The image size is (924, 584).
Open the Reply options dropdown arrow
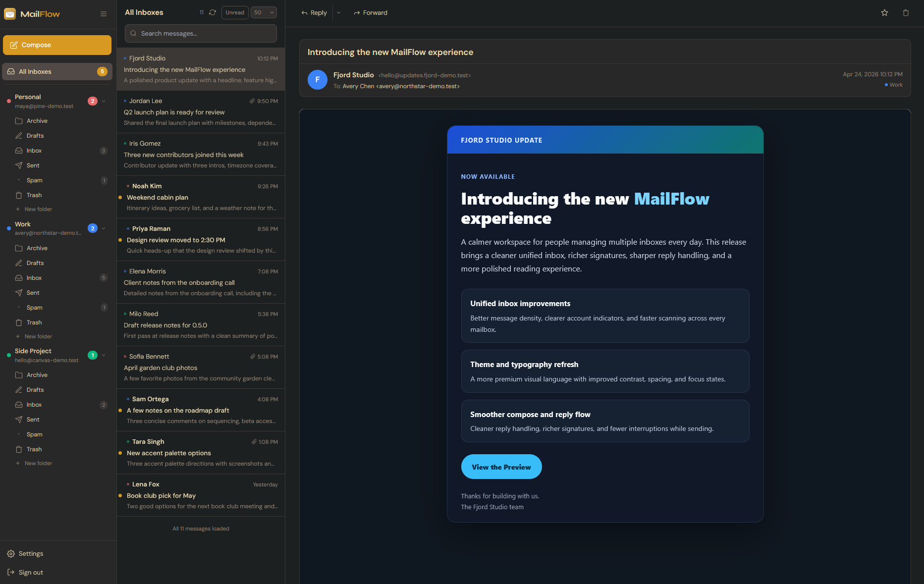[339, 13]
